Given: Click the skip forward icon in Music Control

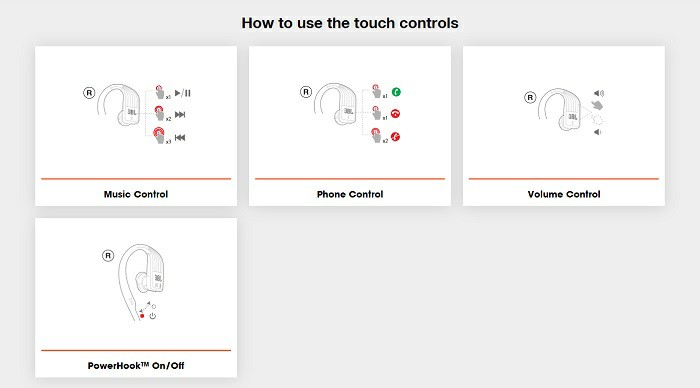Looking at the screenshot, I should 180,115.
